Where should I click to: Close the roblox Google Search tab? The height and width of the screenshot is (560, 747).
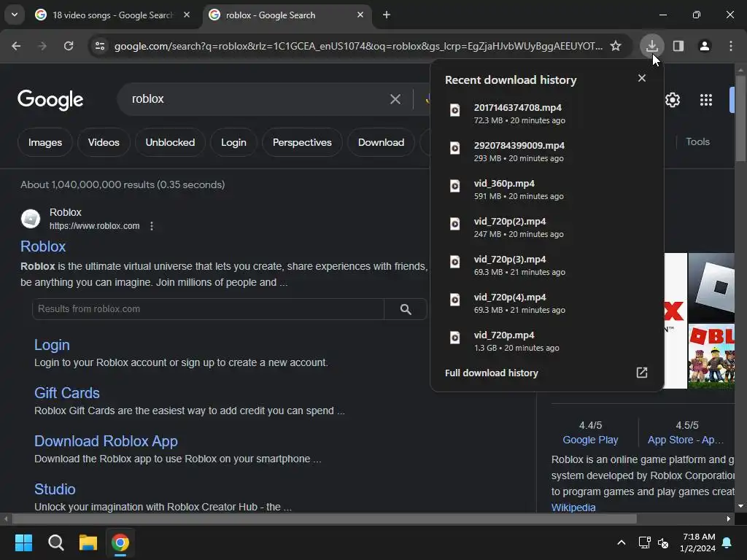click(x=360, y=15)
